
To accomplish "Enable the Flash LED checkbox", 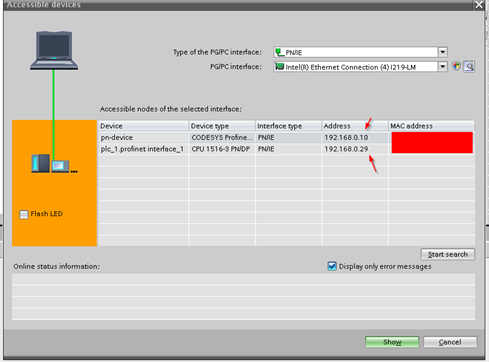I will click(x=24, y=214).
